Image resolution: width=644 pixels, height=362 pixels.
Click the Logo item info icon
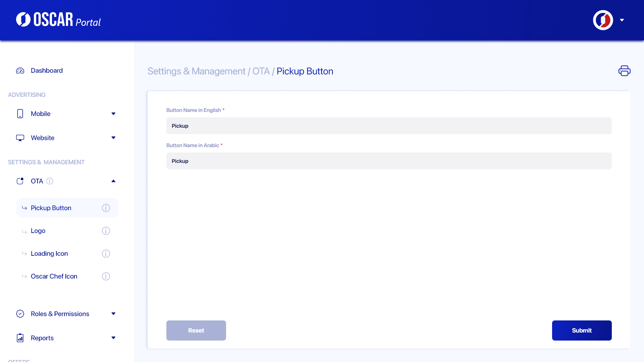click(106, 231)
